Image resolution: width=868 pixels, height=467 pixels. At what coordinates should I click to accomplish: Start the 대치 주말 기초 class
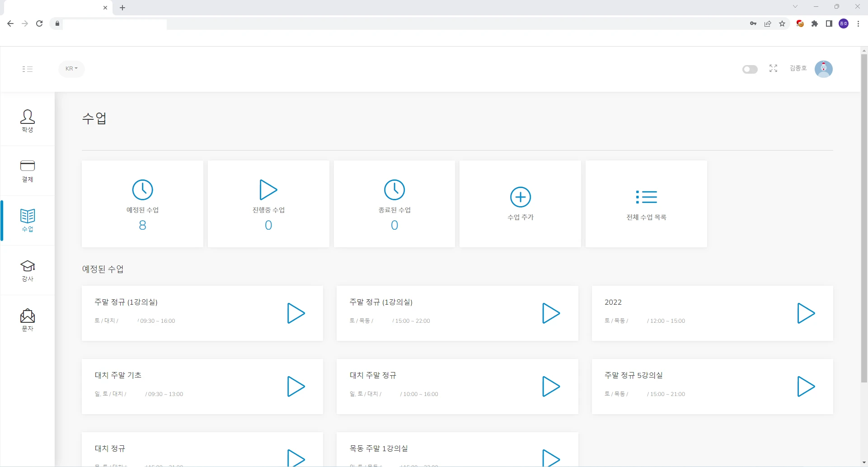coord(296,387)
